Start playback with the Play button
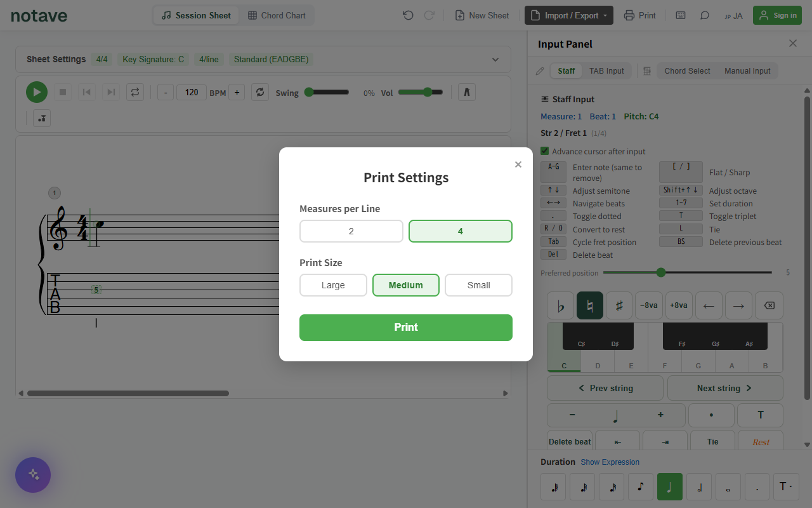Image resolution: width=812 pixels, height=508 pixels. [37, 92]
